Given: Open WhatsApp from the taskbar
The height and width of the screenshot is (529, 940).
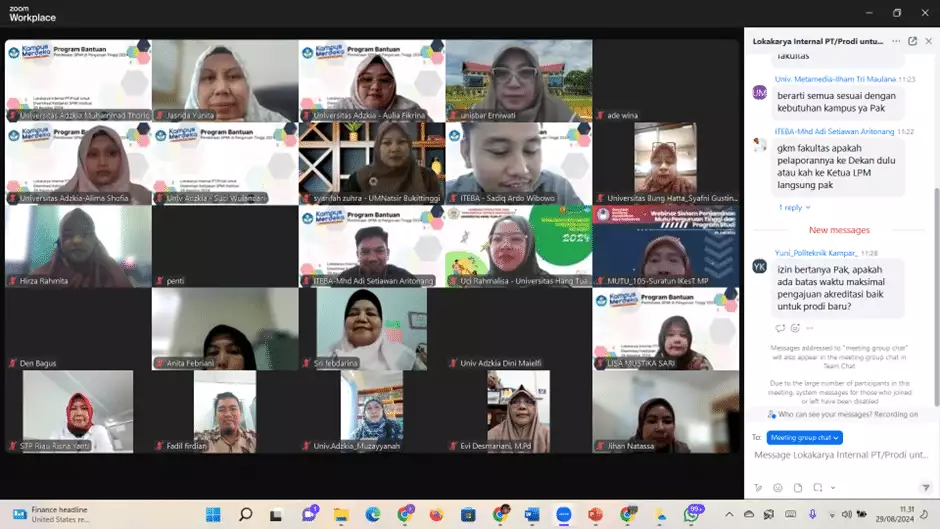Looking at the screenshot, I should pyautogui.click(x=692, y=515).
